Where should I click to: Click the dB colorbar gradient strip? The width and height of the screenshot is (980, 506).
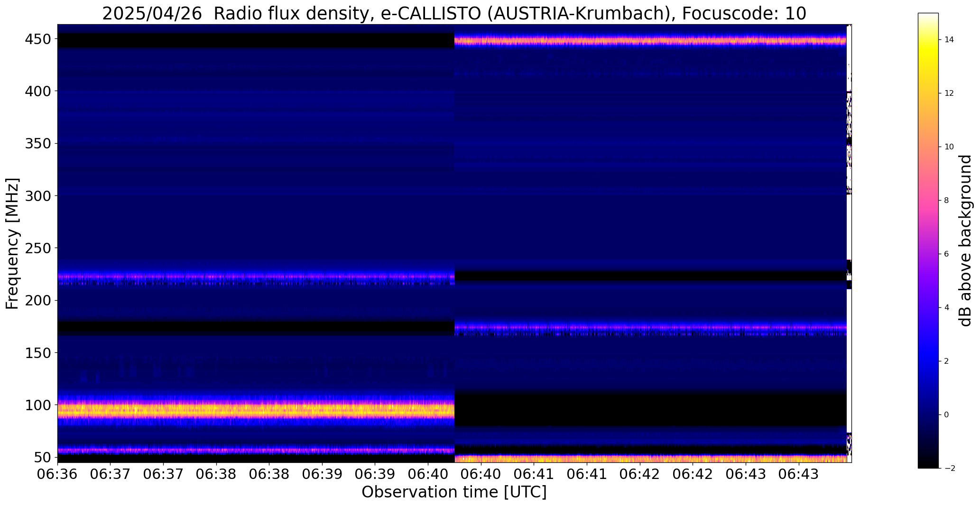point(928,240)
